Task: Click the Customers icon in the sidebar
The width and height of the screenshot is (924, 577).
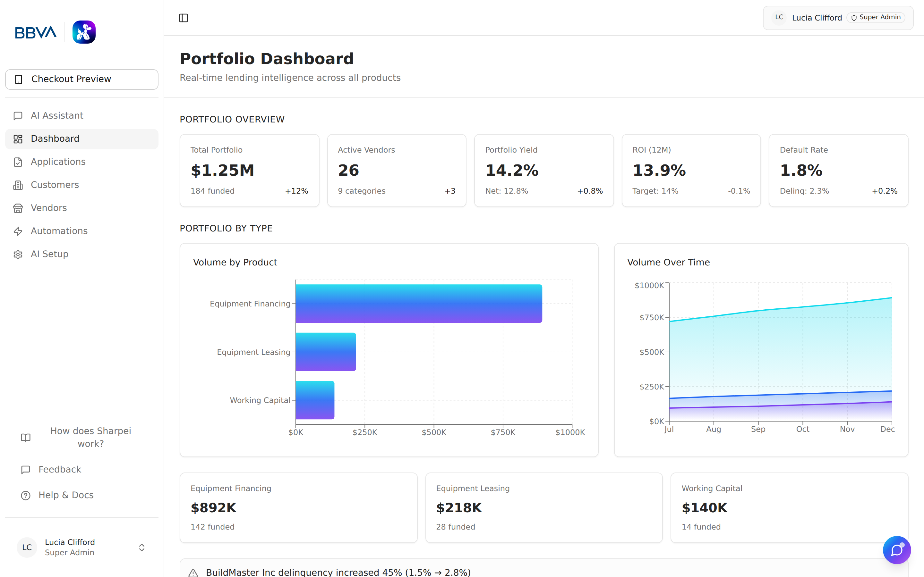Action: [18, 185]
